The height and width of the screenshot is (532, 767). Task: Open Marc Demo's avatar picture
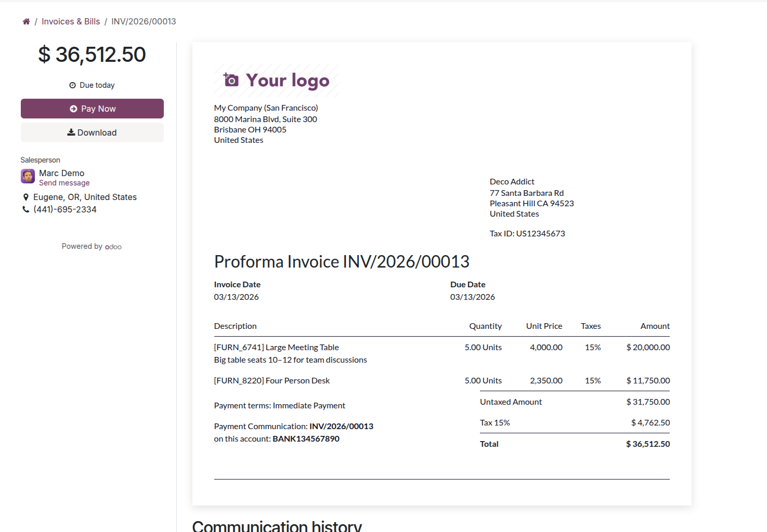(x=28, y=176)
